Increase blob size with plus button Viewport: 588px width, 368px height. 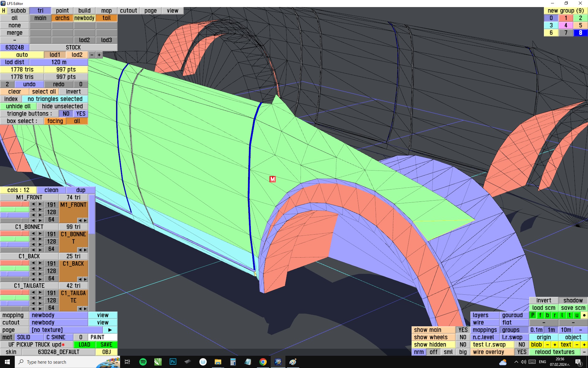point(555,345)
